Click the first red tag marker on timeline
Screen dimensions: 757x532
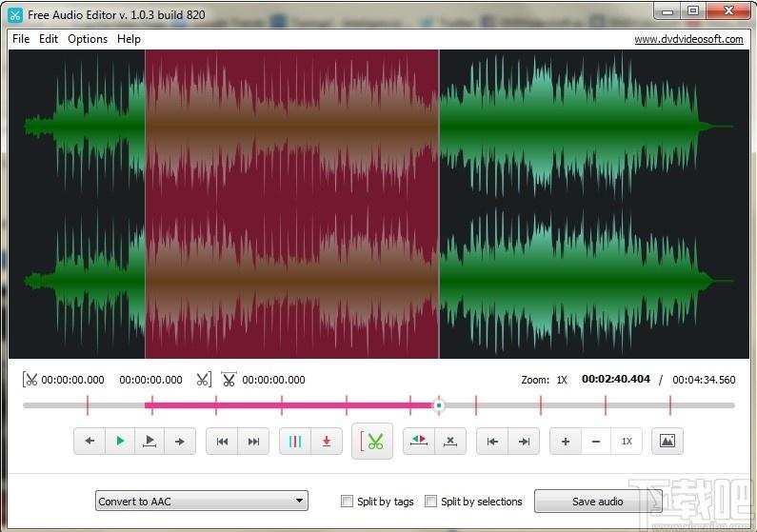(88, 405)
